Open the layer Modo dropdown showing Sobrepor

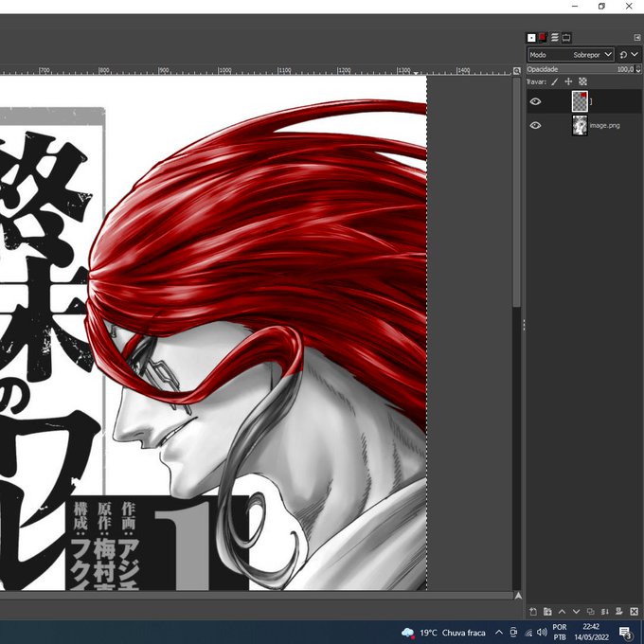click(571, 55)
